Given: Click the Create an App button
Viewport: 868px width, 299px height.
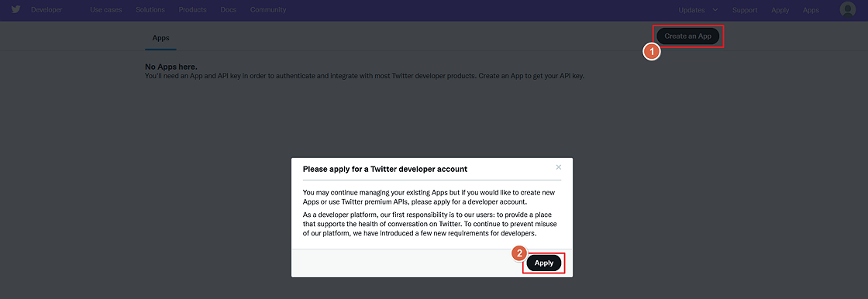Looking at the screenshot, I should tap(688, 36).
